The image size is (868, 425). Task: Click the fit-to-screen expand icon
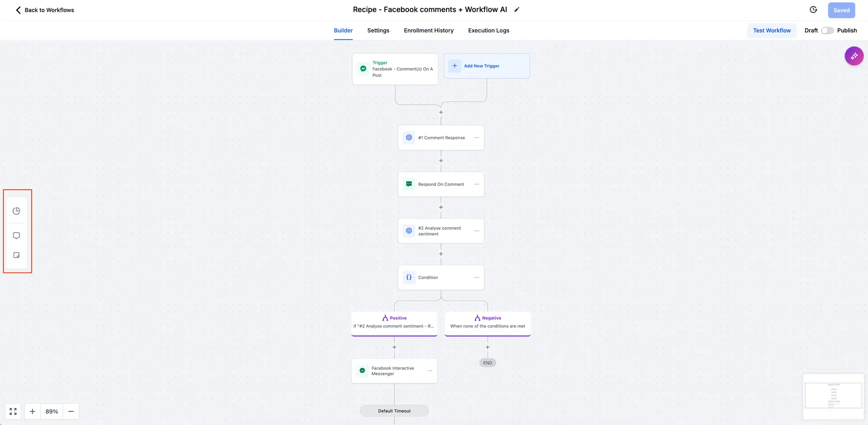coord(13,411)
